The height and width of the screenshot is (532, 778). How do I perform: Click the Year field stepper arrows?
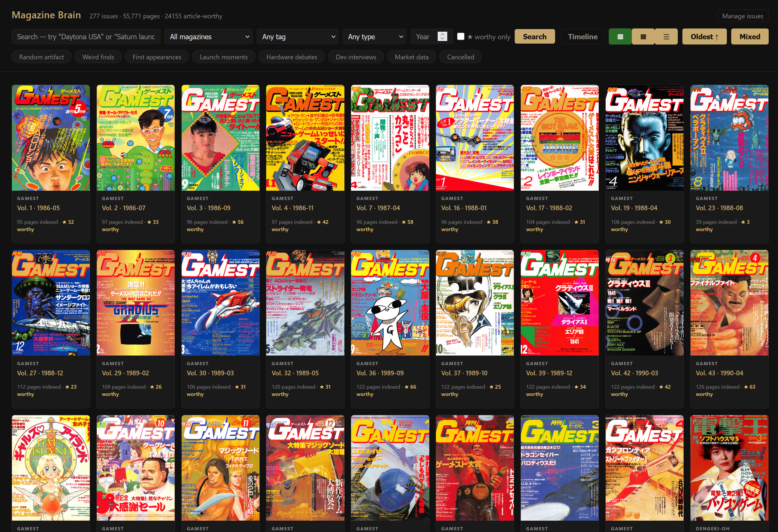click(442, 37)
